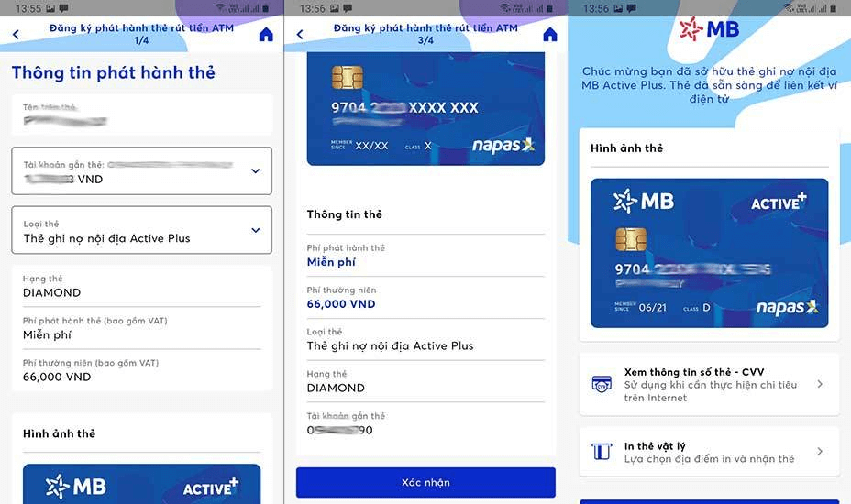This screenshot has height=504, width=851.
Task: Tap the card preview with 9704 XXXX number
Action: (x=425, y=110)
